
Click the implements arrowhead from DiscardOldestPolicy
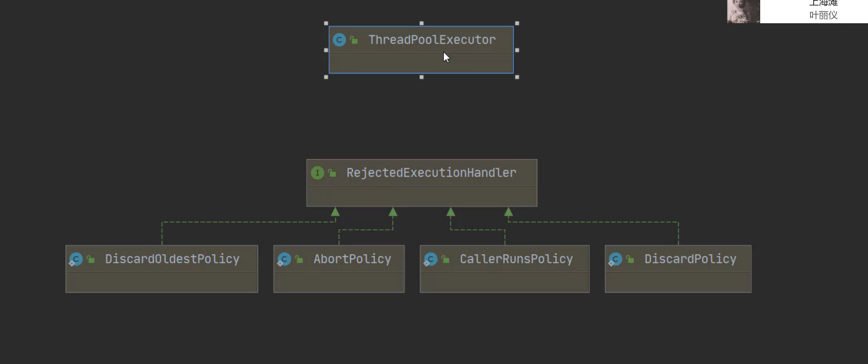[335, 212]
